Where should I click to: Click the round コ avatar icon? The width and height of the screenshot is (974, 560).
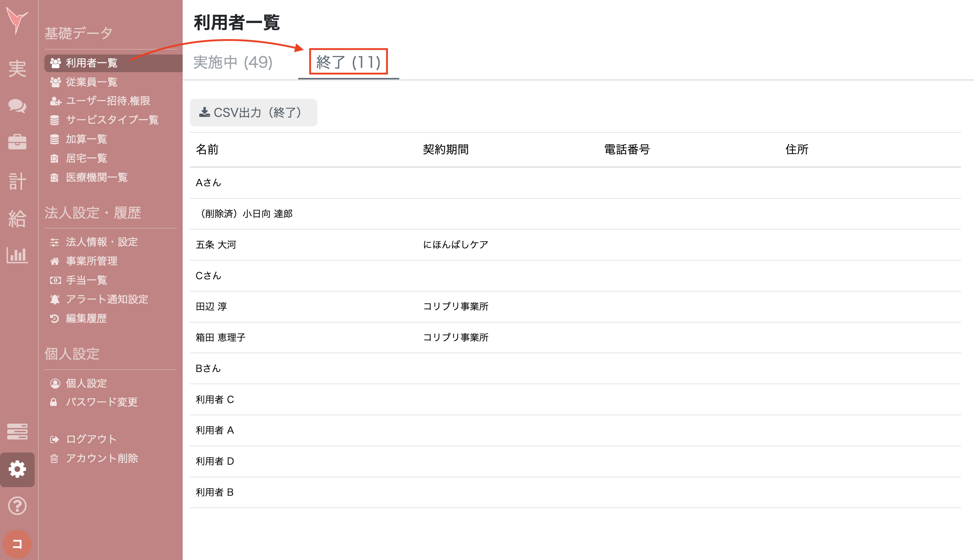[x=17, y=544]
